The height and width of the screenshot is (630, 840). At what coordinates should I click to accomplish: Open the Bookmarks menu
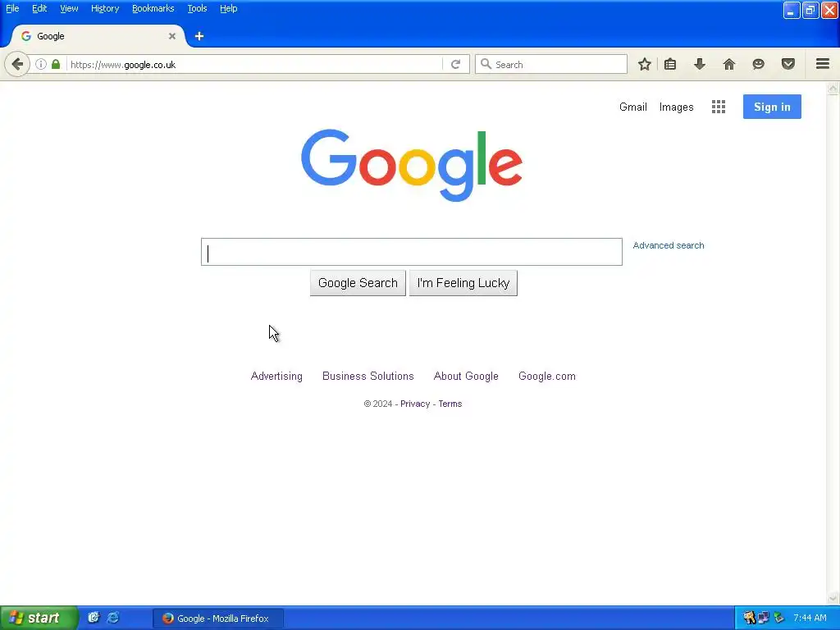pyautogui.click(x=153, y=8)
